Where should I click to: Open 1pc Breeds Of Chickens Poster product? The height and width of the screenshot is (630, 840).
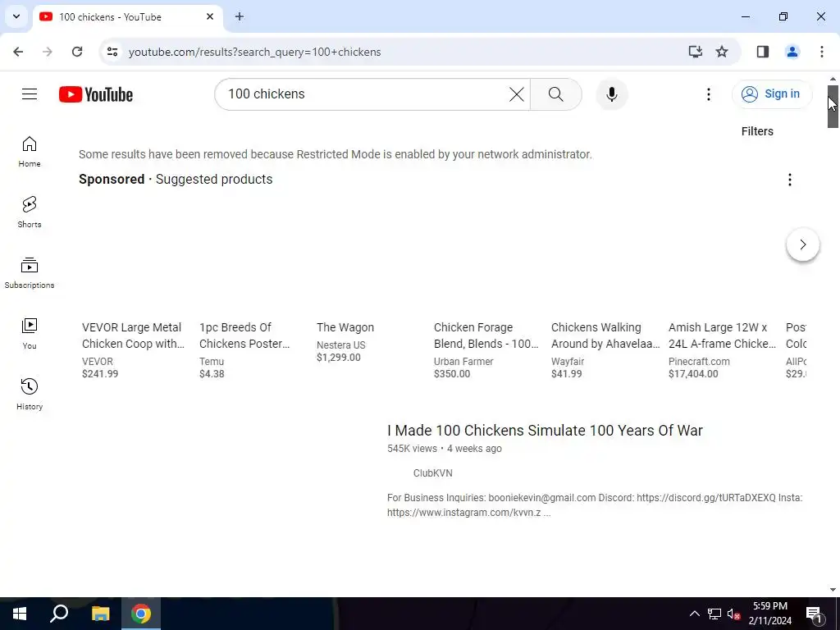coord(244,336)
